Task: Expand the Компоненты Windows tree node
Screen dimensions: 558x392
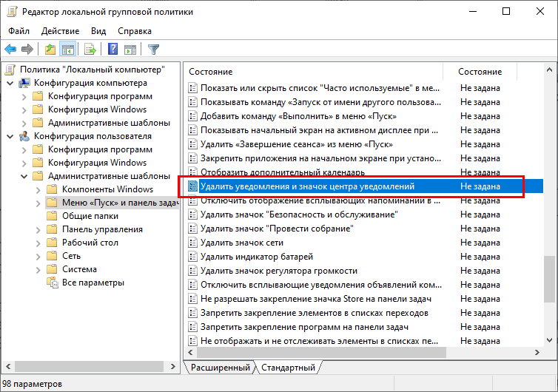Action: (38, 190)
